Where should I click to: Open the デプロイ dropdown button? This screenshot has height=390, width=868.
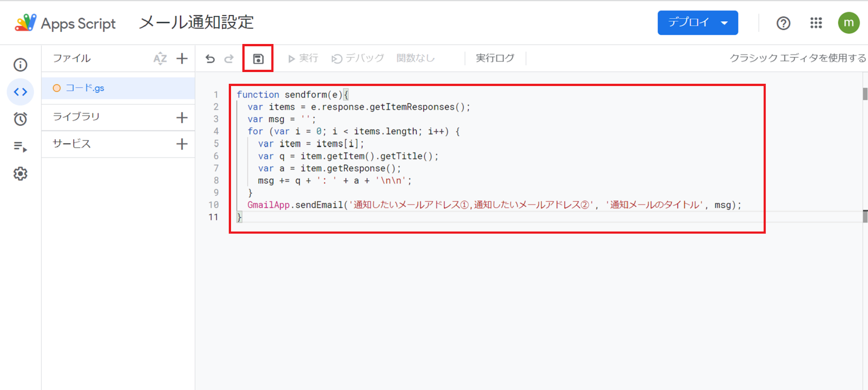[x=698, y=23]
